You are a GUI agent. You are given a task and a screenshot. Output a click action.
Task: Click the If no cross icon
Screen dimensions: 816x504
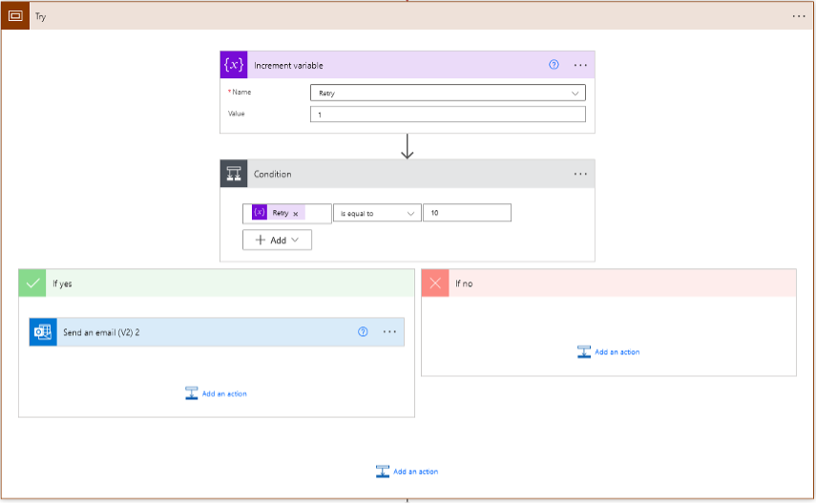click(x=435, y=283)
